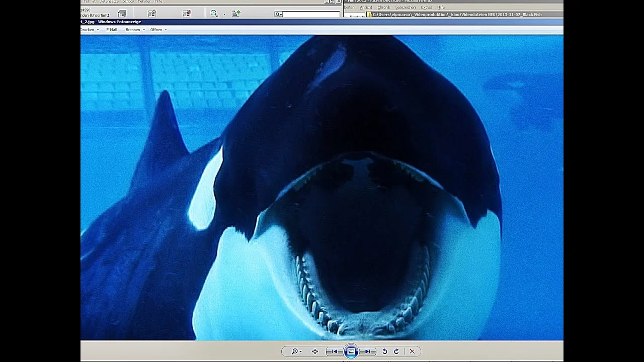
Task: Start the slideshow with center round button
Action: (x=351, y=351)
